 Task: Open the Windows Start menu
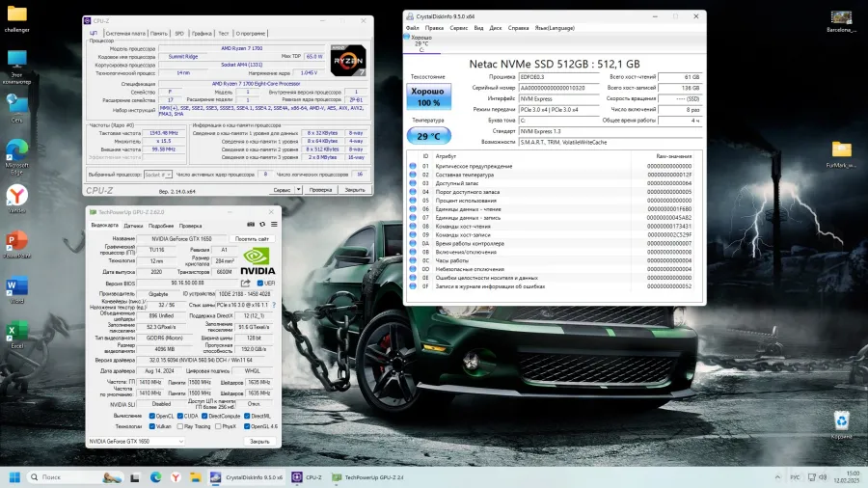click(14, 477)
